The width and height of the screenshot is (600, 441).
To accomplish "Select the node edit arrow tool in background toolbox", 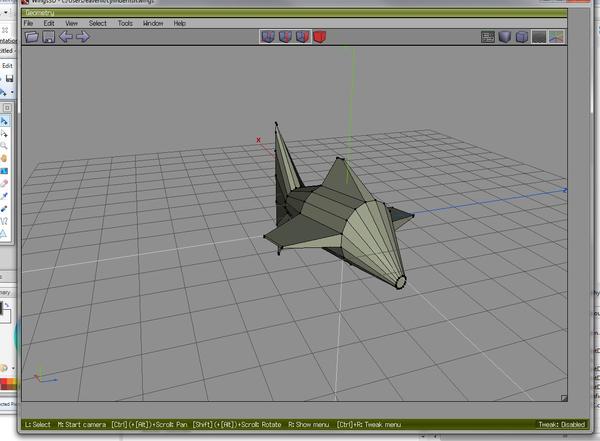I will pos(4,134).
